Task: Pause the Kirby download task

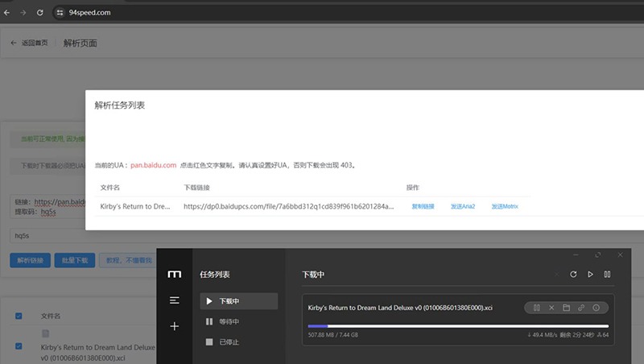Action: (x=536, y=308)
